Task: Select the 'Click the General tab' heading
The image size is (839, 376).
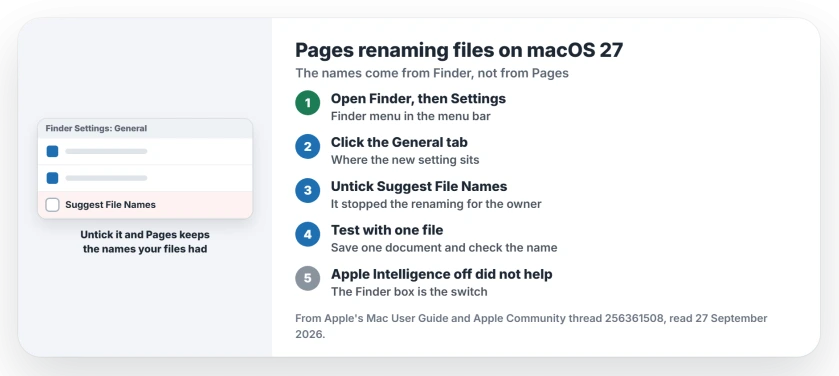Action: pyautogui.click(x=399, y=143)
